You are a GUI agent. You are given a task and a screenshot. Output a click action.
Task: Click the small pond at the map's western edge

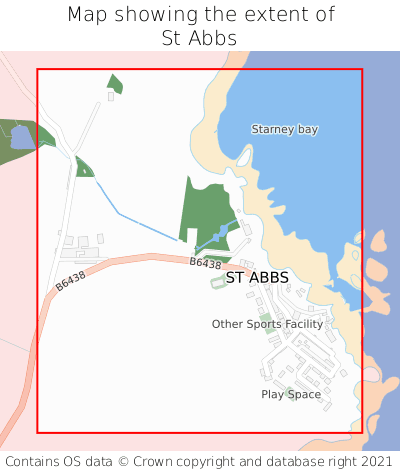tap(22, 137)
